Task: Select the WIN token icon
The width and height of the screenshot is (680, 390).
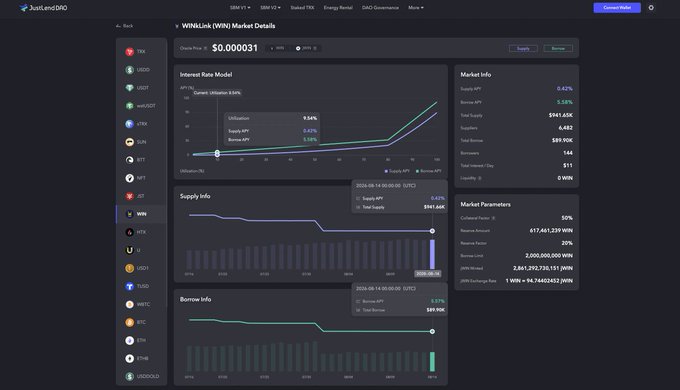Action: 129,214
